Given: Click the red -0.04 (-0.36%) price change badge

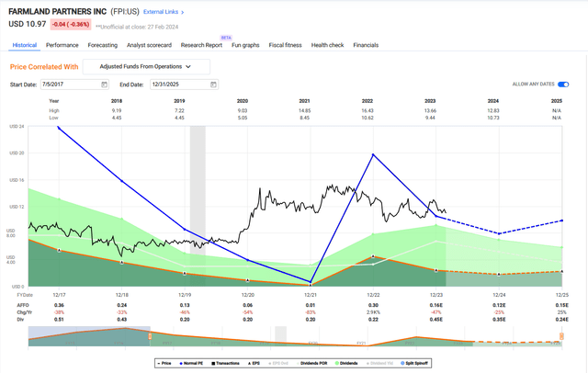Looking at the screenshot, I should tap(71, 25).
